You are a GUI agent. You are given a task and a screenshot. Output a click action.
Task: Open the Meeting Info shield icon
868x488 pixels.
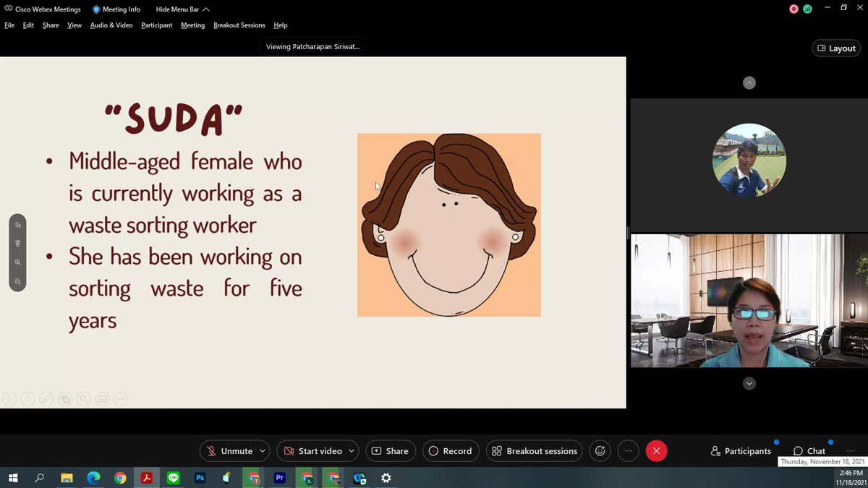(96, 9)
